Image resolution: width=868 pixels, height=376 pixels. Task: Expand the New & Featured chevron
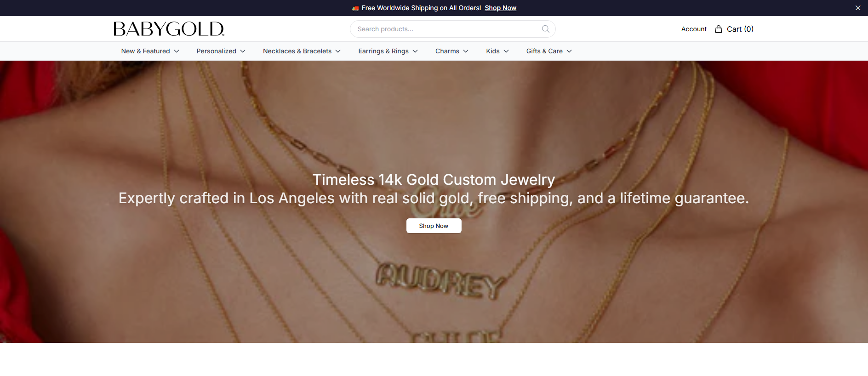177,51
